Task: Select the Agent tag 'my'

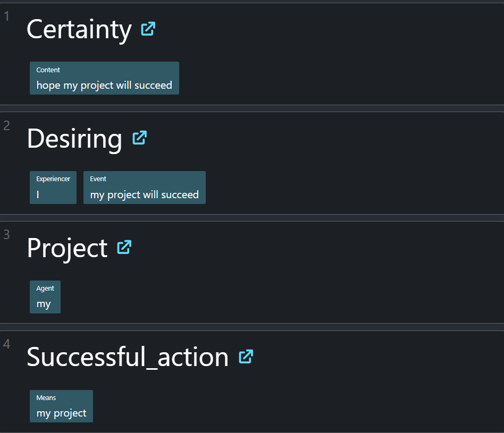Action: [x=45, y=297]
